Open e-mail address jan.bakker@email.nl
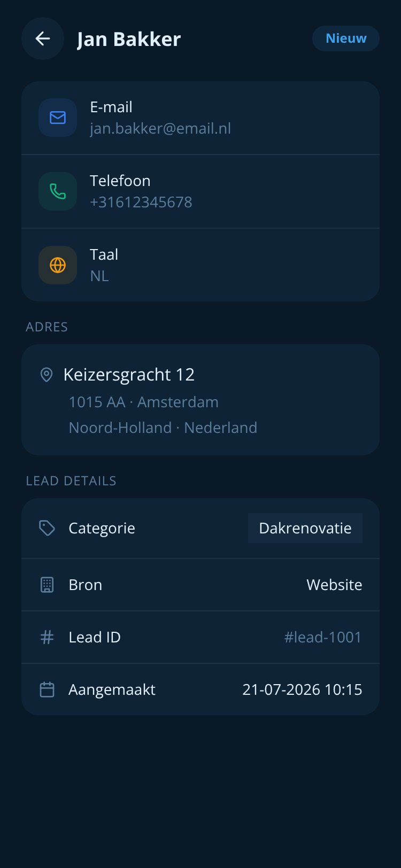 (160, 128)
